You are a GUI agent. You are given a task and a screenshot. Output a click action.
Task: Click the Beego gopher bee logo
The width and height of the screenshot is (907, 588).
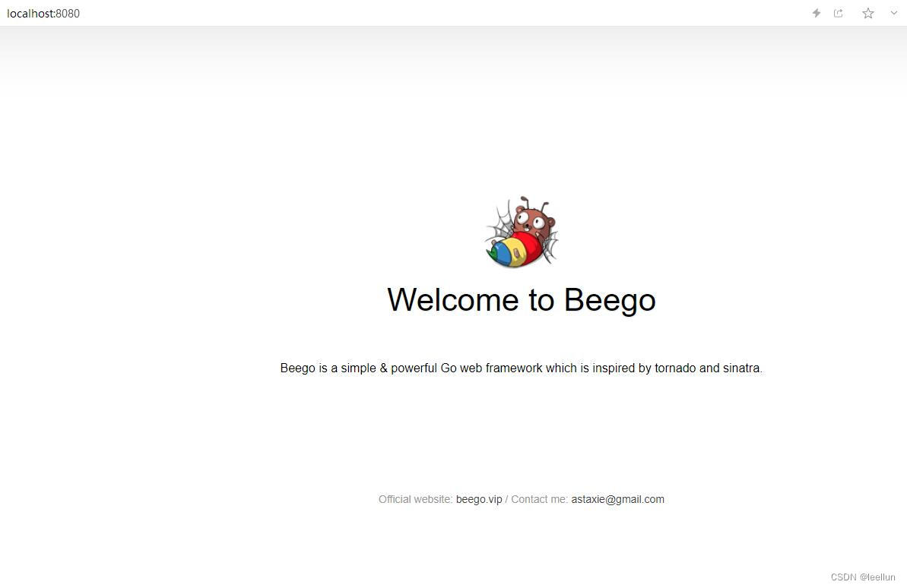tap(522, 231)
